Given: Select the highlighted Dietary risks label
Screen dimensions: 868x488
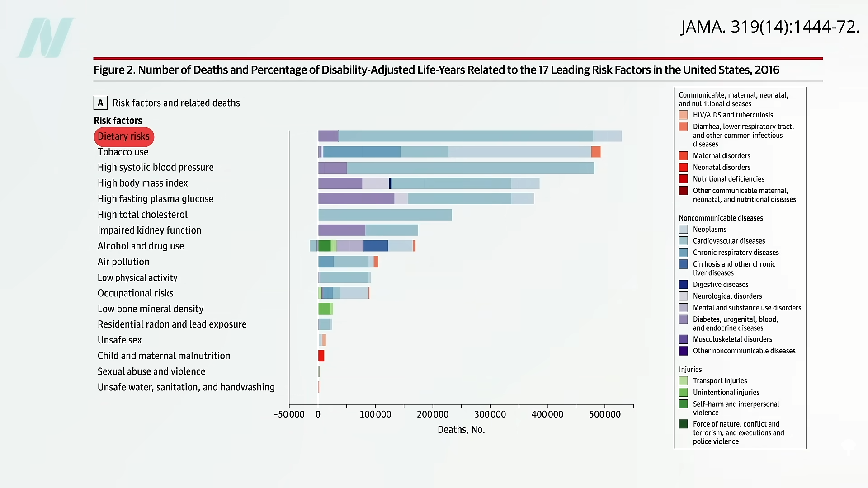Looking at the screenshot, I should click(123, 136).
